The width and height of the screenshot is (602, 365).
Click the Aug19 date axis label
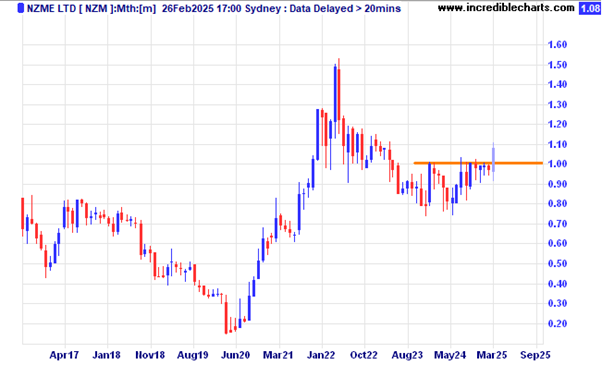click(193, 355)
